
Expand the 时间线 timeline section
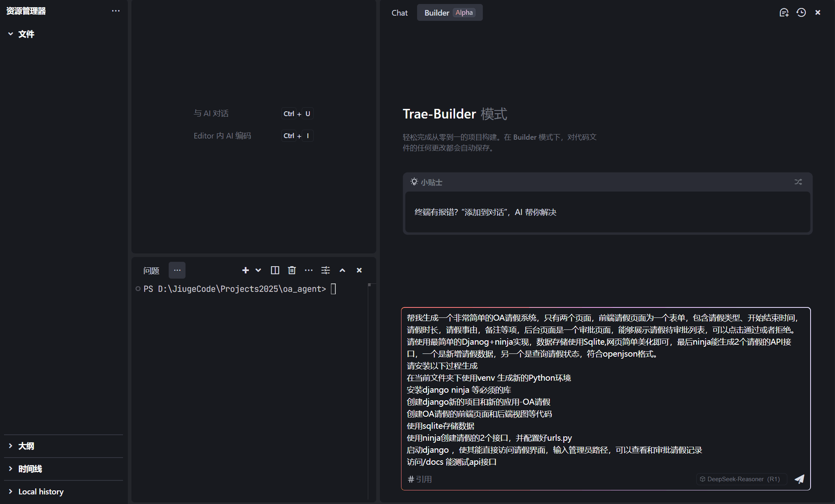click(x=11, y=469)
